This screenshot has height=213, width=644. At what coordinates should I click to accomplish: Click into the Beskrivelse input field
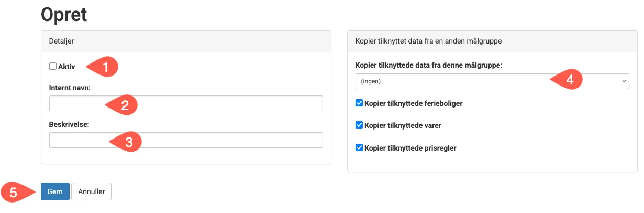[186, 140]
